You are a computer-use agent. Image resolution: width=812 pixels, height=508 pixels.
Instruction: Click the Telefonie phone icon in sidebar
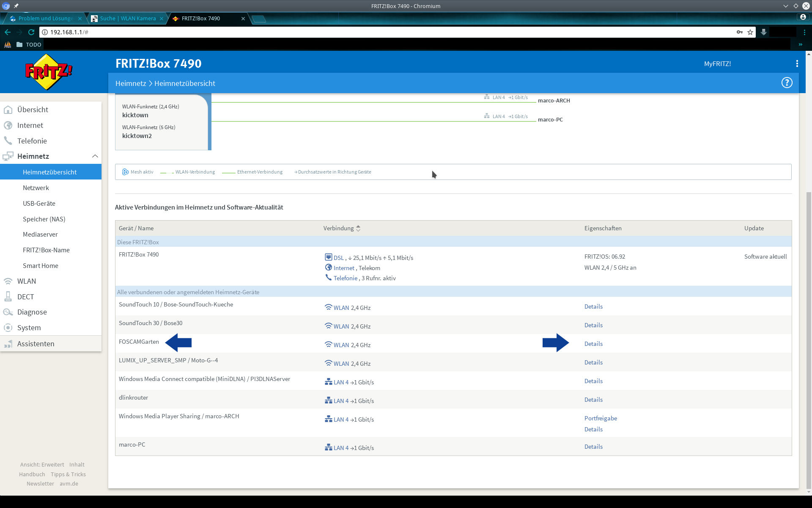click(8, 141)
